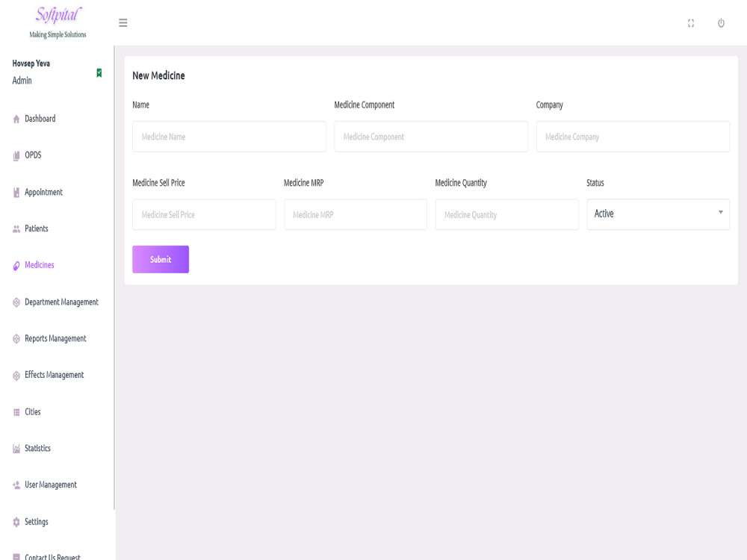Image resolution: width=747 pixels, height=560 pixels.
Task: Focus the Medicine MRP input field
Action: point(356,215)
